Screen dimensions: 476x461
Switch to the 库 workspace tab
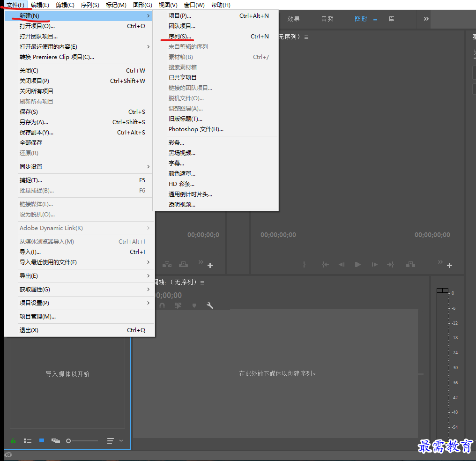point(392,19)
